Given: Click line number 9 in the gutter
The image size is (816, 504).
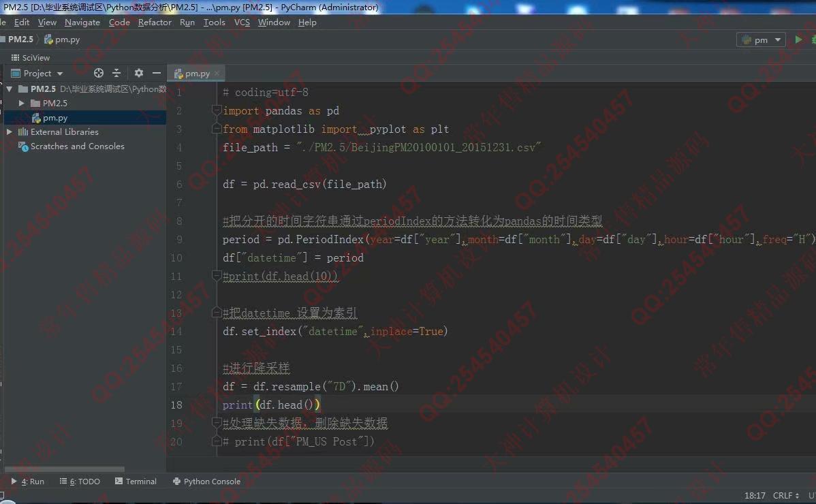Looking at the screenshot, I should tap(179, 239).
